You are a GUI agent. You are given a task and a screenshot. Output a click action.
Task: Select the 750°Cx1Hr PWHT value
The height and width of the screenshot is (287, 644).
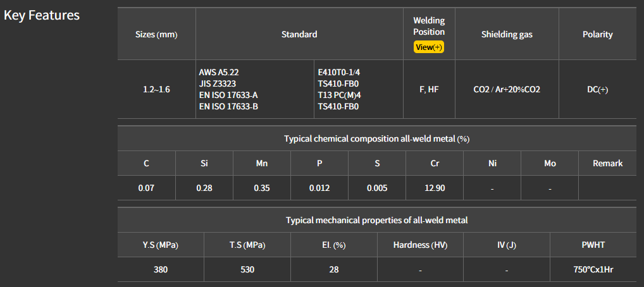pos(593,269)
